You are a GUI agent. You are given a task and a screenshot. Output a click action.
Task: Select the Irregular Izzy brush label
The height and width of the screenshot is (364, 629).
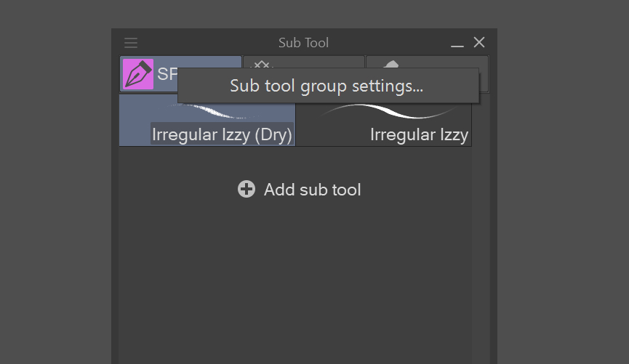pos(419,134)
